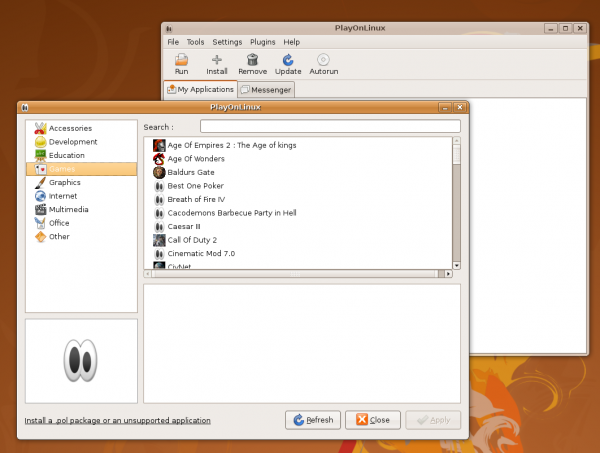Click the Refresh button

(x=313, y=420)
